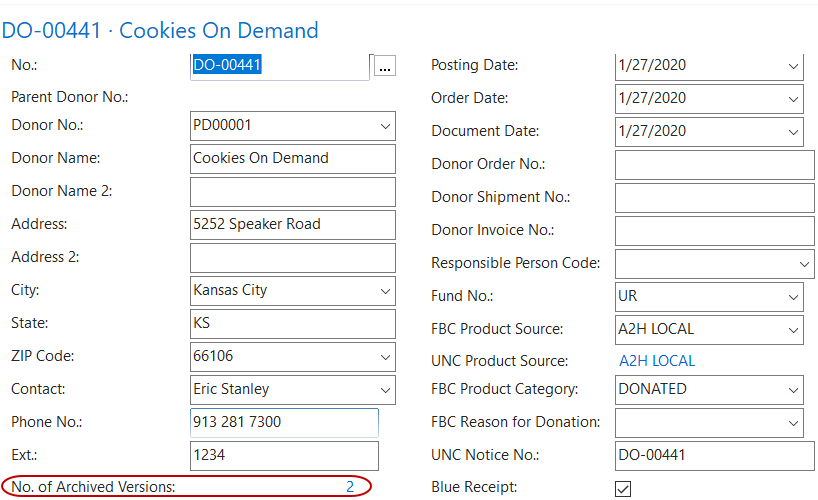Expand Responsible Person Code dropdown
818x500 pixels.
click(x=805, y=264)
